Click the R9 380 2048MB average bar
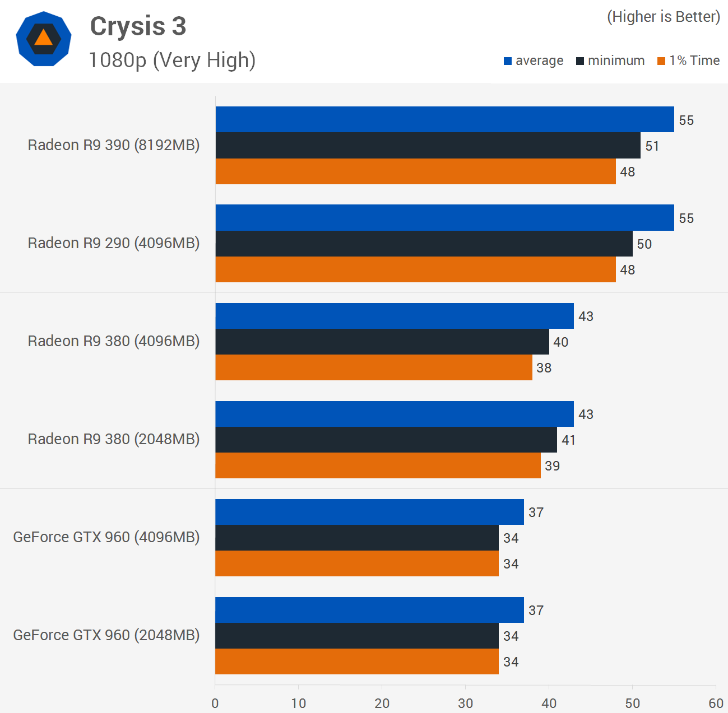The width and height of the screenshot is (728, 713). click(395, 414)
